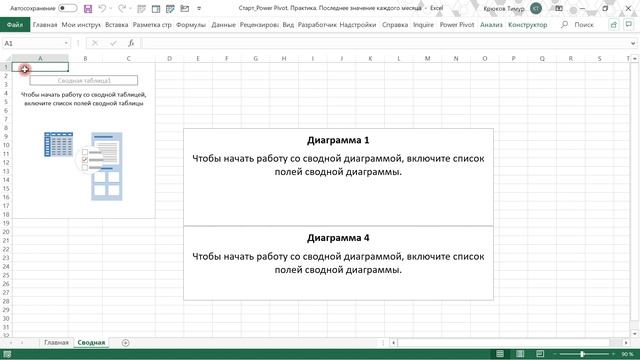Open the Comments icon at ribbon right
This screenshot has width=640, height=360.
pos(629,24)
